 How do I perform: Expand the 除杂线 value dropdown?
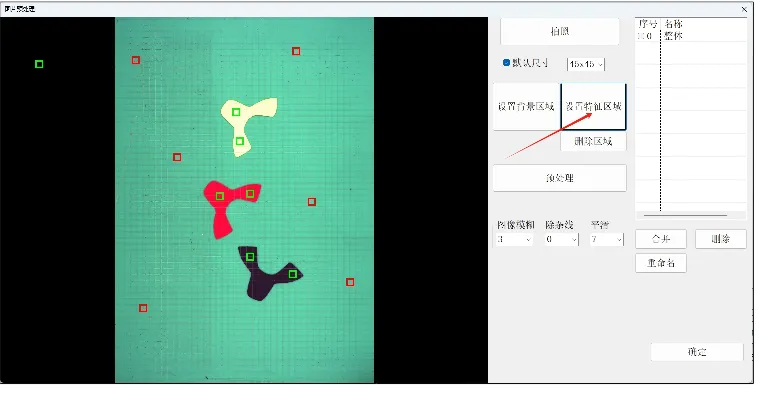coord(562,239)
